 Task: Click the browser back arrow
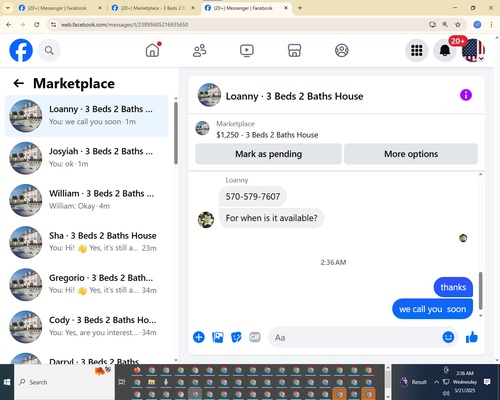pos(9,25)
